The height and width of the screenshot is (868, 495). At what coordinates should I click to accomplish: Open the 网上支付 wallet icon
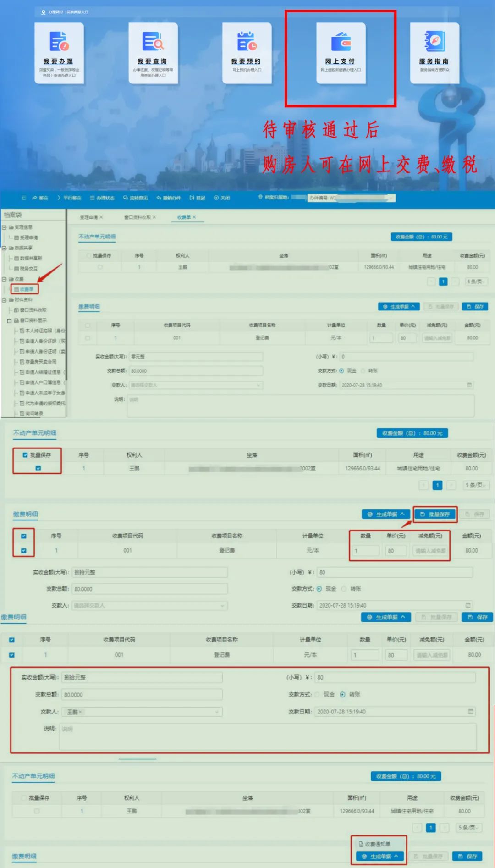pyautogui.click(x=341, y=52)
